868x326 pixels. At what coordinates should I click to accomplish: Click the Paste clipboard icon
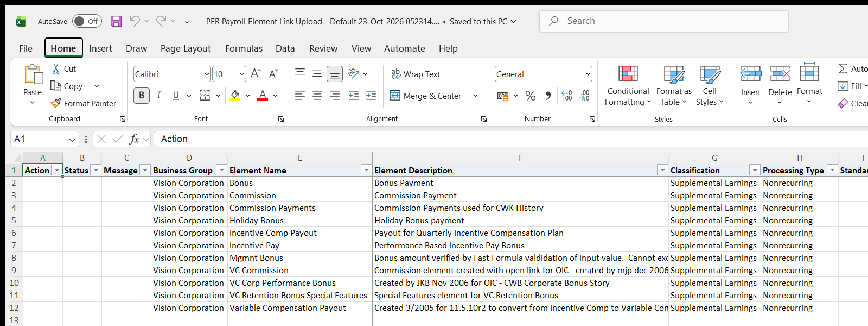point(33,75)
